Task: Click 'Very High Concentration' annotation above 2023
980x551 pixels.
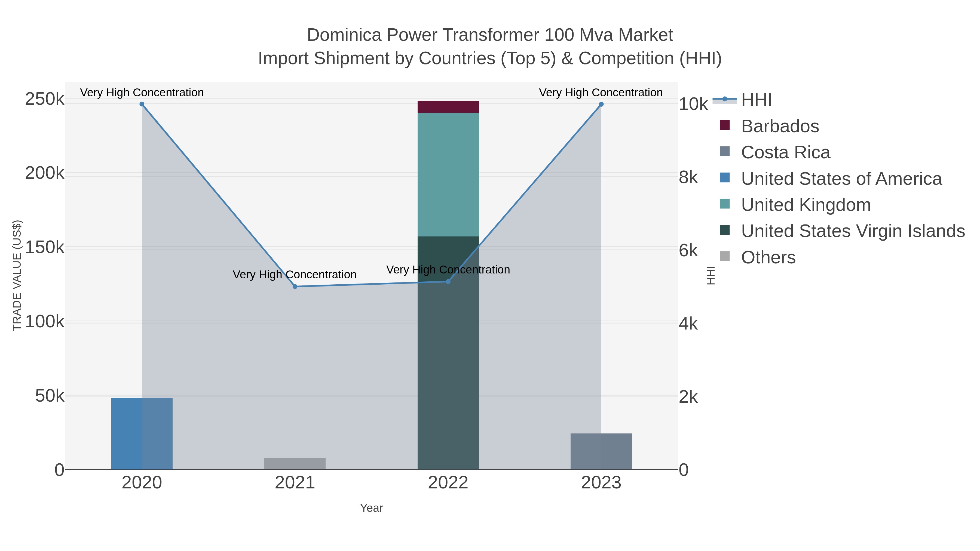Action: (601, 93)
